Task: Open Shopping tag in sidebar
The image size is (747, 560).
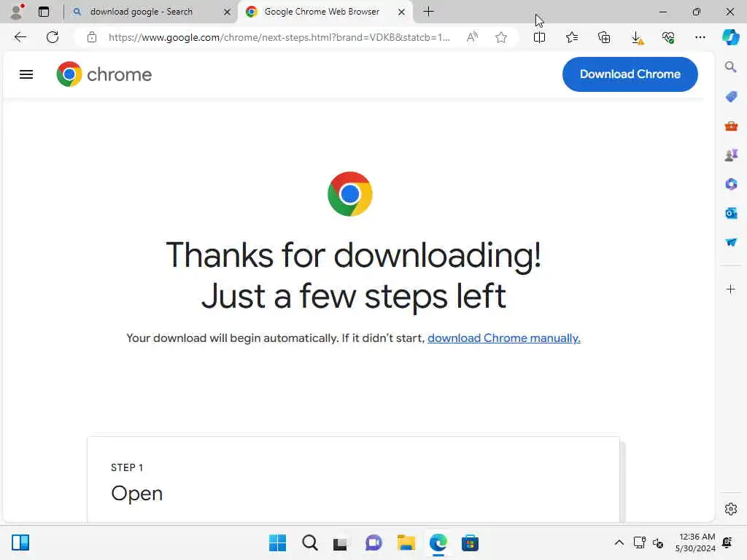Action: click(x=731, y=97)
